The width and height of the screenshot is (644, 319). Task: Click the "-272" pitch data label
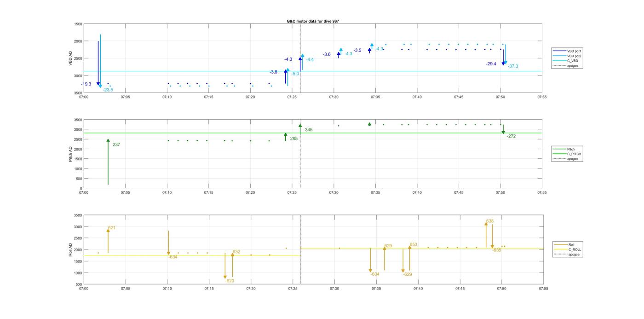click(511, 136)
